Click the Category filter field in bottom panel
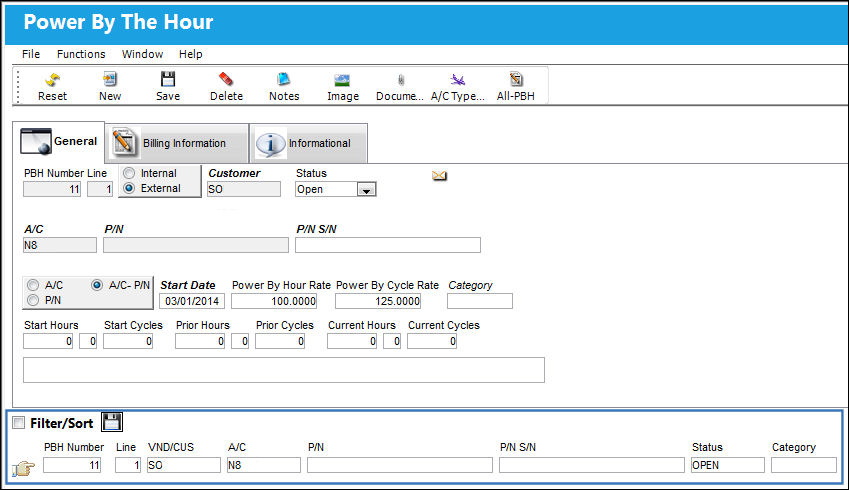This screenshot has width=849, height=490. (804, 465)
